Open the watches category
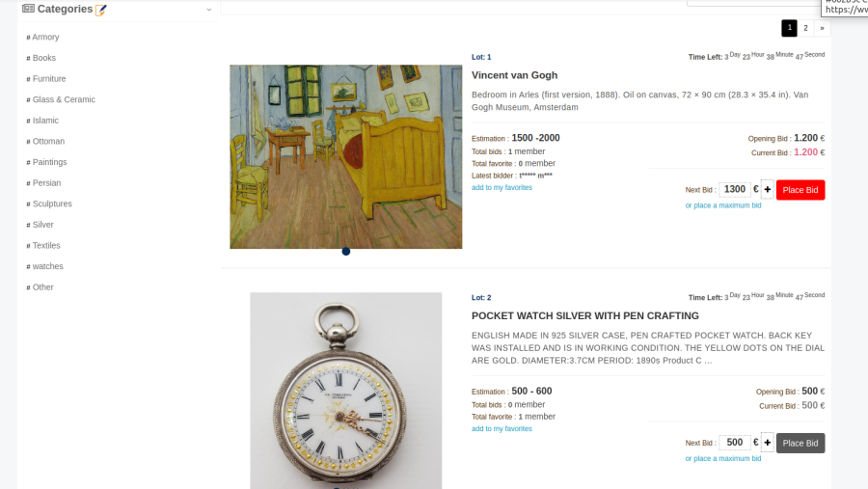The width and height of the screenshot is (868, 489). point(47,266)
